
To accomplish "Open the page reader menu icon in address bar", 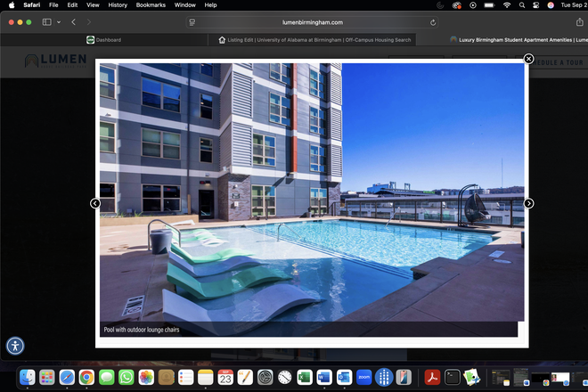I will click(x=192, y=22).
